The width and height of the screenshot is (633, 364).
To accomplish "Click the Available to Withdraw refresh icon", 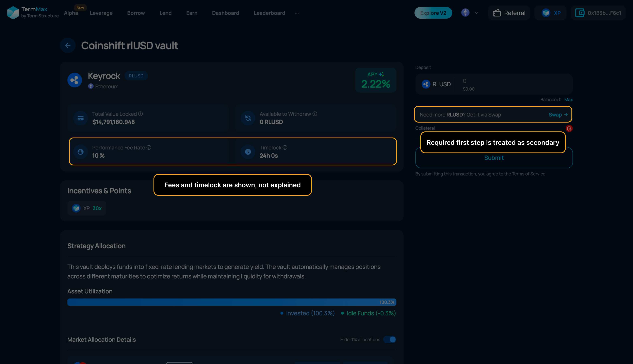I will pyautogui.click(x=248, y=118).
